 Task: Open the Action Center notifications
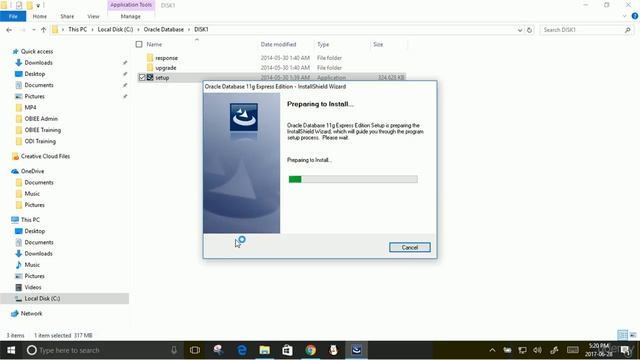point(625,350)
